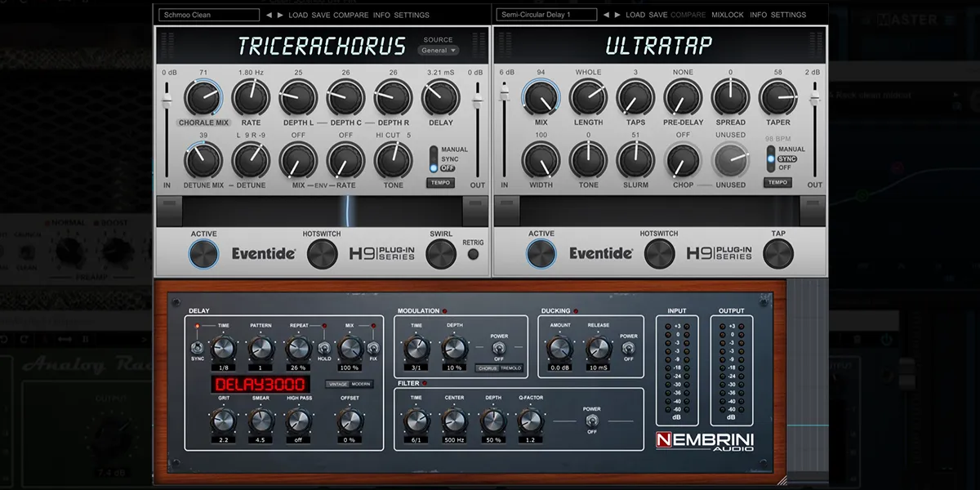Click the UltraTap Tempo button
This screenshot has width=980, height=490.
(777, 182)
